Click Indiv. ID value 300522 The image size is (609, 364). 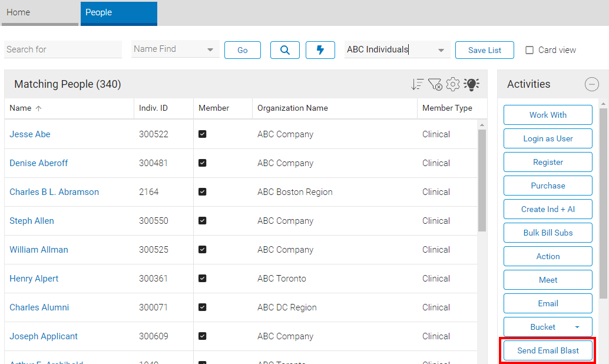click(x=153, y=134)
